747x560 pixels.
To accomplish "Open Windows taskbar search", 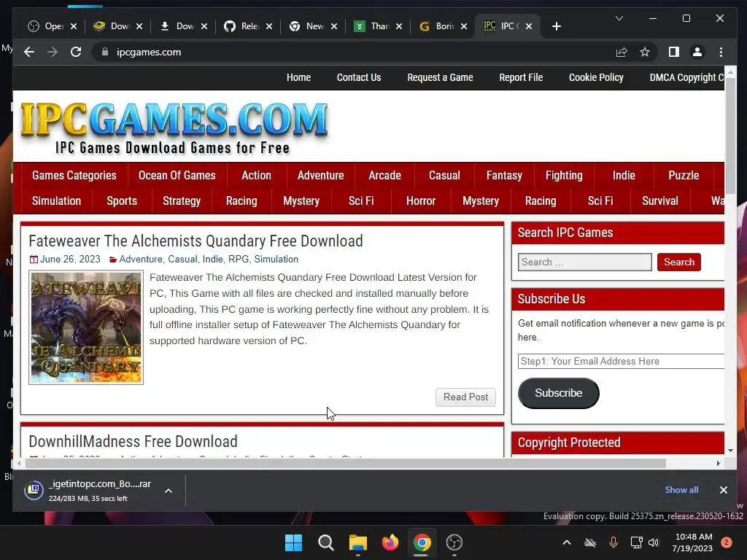I will 326,542.
